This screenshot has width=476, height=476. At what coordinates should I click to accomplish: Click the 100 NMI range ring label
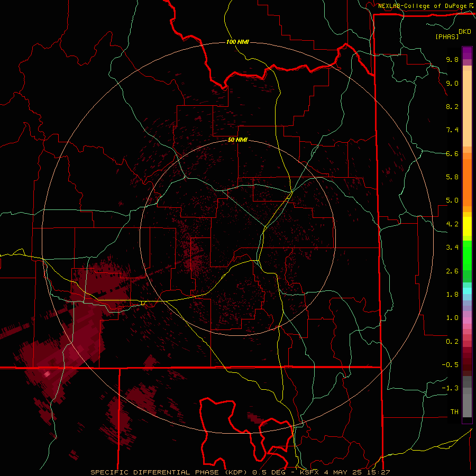coord(237,42)
